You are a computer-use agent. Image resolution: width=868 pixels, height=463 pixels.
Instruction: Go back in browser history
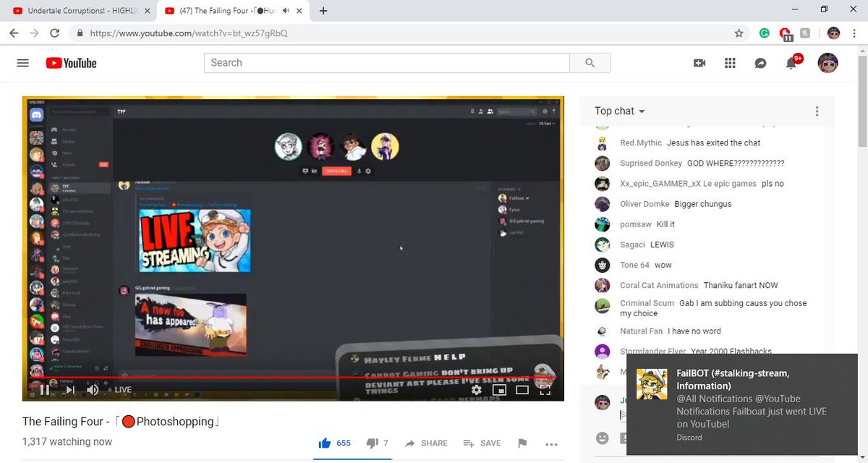pyautogui.click(x=14, y=33)
